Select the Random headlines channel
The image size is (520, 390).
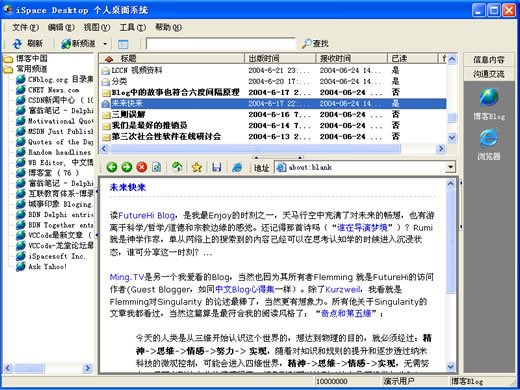click(x=59, y=152)
